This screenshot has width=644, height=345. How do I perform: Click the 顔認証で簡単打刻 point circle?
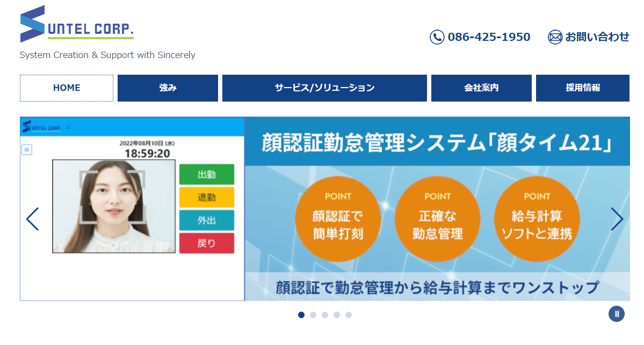[x=338, y=219]
